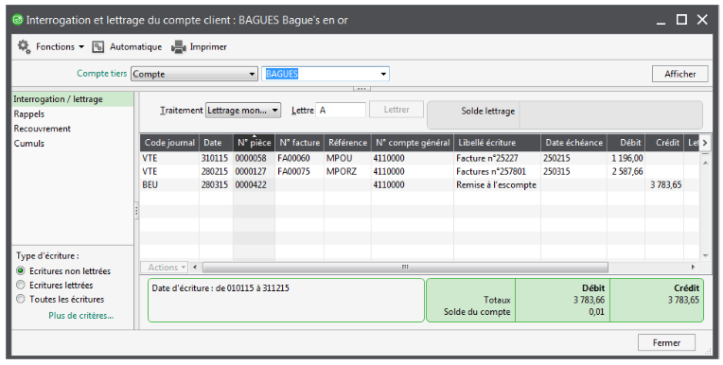Click the Automatique lettrage icon
723x365 pixels.
pos(98,47)
